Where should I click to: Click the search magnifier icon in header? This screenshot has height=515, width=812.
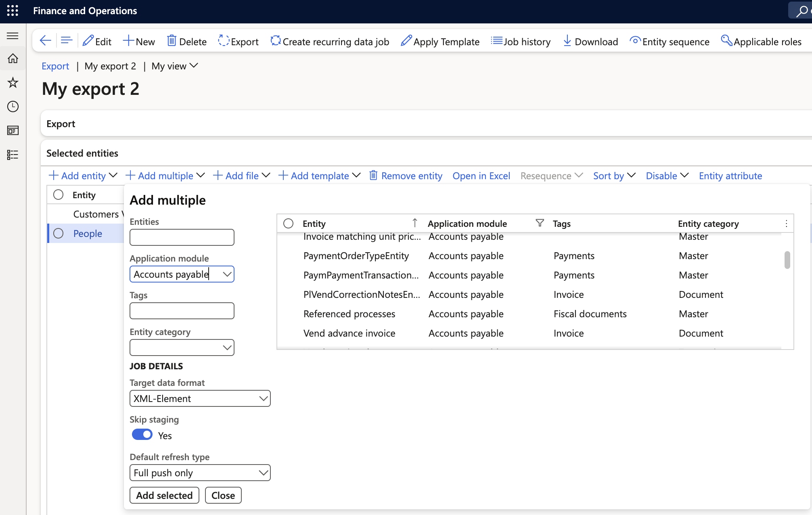pyautogui.click(x=802, y=11)
